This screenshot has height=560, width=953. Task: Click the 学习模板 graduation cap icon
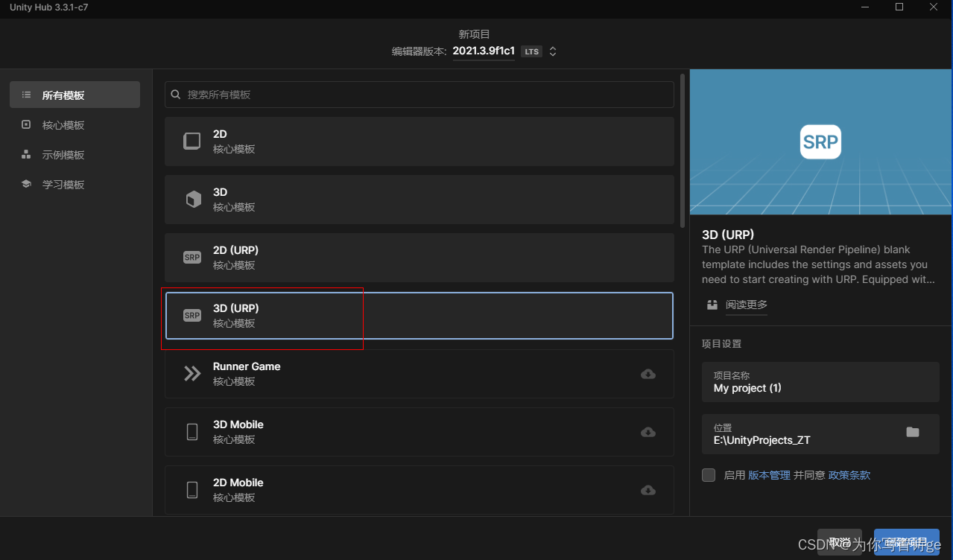tap(26, 184)
